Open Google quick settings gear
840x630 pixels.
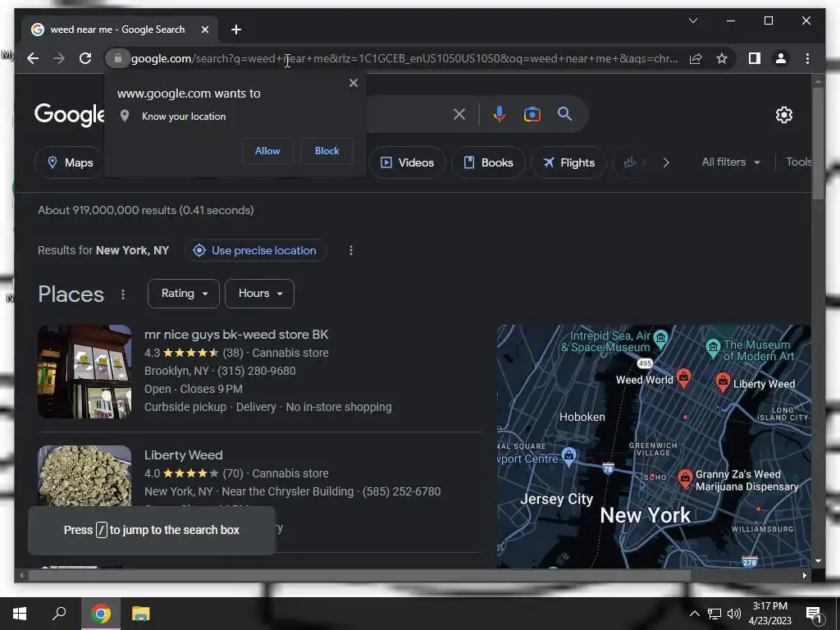tap(783, 115)
